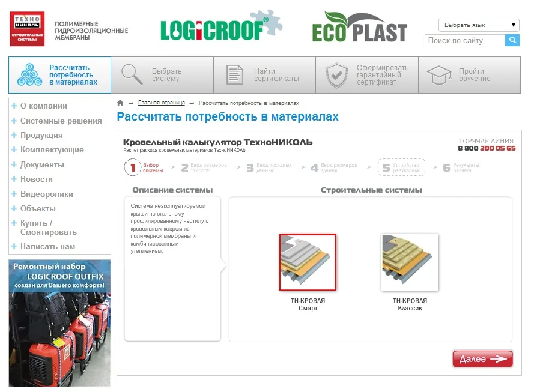
Task: Click the 'Поиск по сайту' search field
Action: [x=465, y=40]
